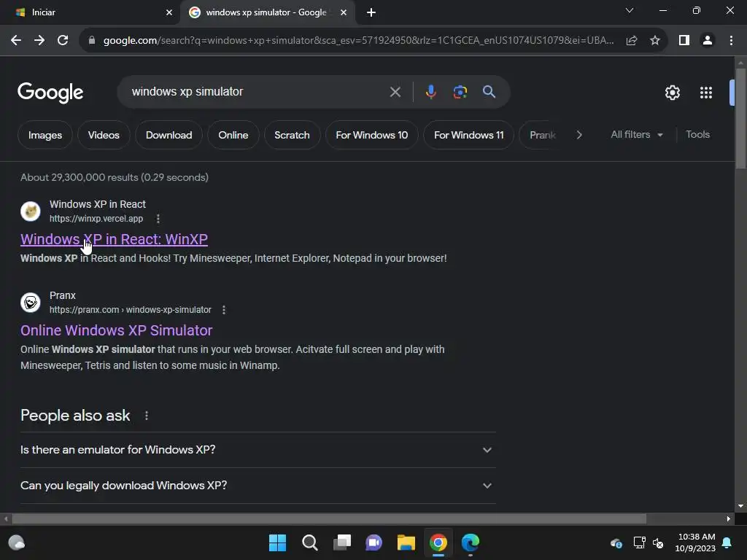Open options next to People also ask
The image size is (747, 560).
[x=146, y=416]
